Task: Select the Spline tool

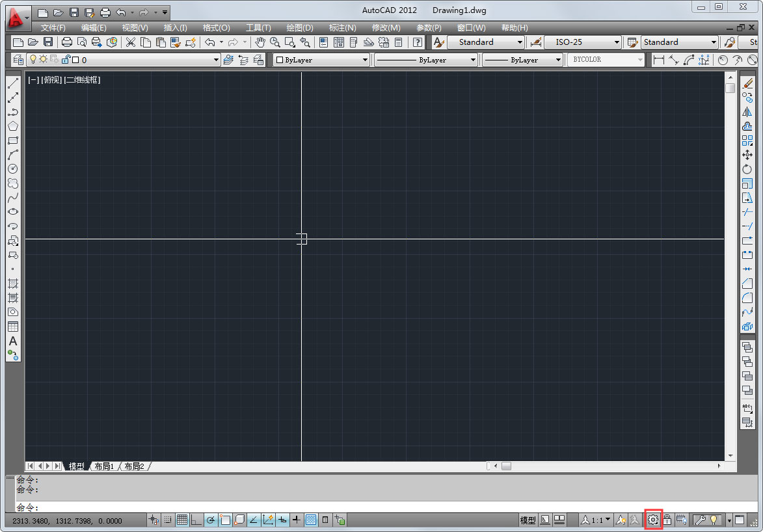Action: [14, 198]
